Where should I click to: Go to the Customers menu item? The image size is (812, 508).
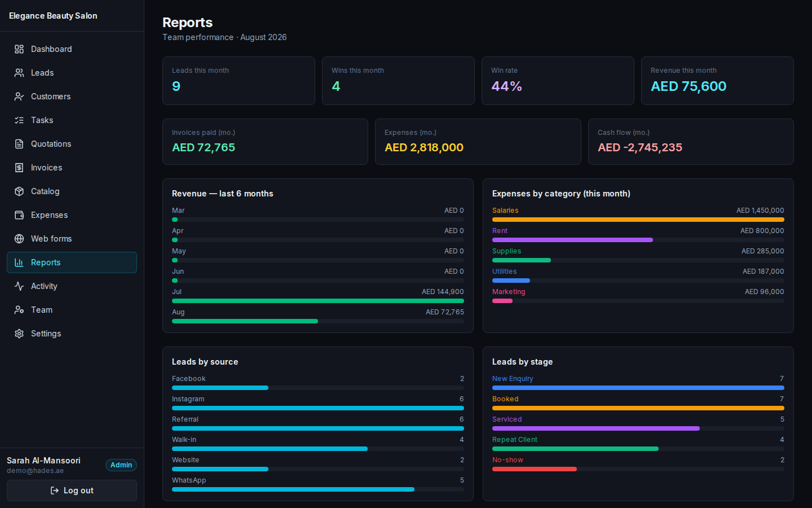click(72, 97)
